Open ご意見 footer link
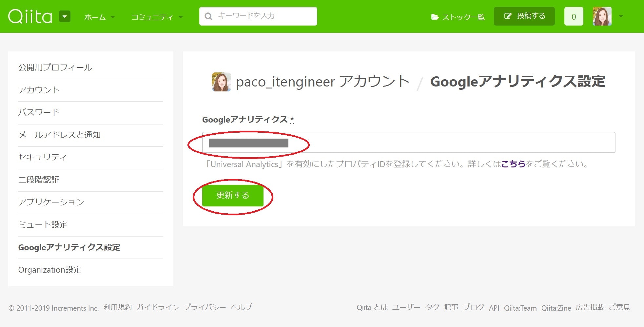Image resolution: width=644 pixels, height=327 pixels. 619,308
